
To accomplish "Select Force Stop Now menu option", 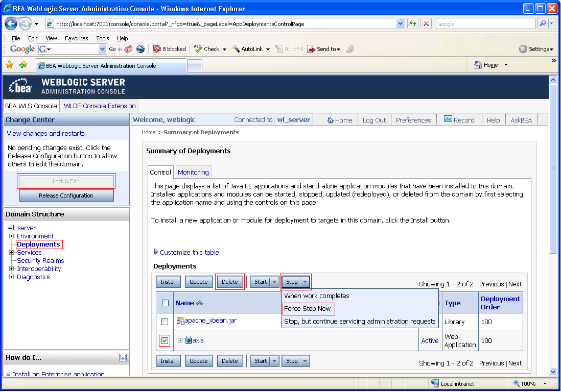I will point(308,309).
